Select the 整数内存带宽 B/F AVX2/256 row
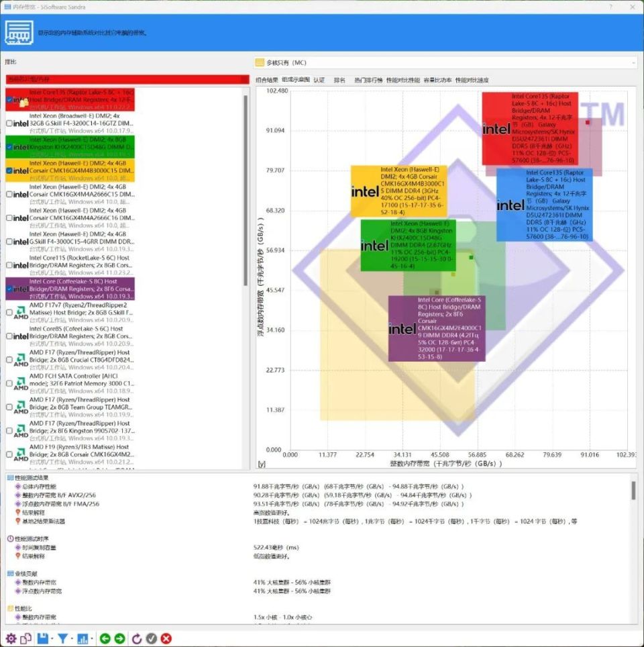 [x=318, y=495]
